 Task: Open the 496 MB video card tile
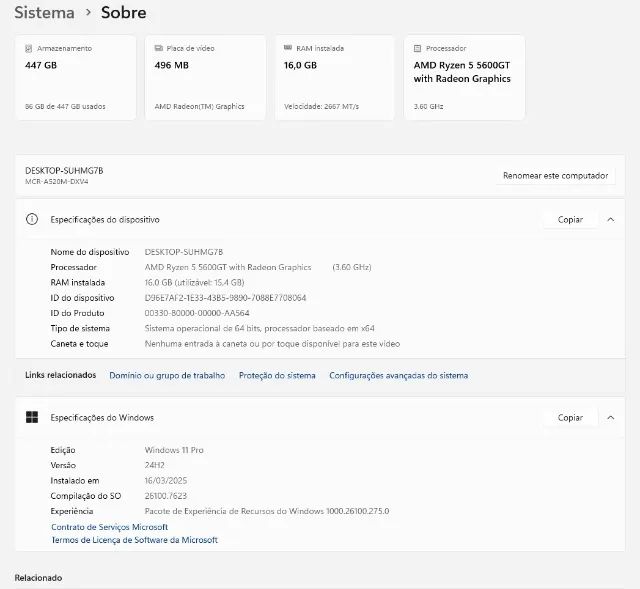(205, 78)
